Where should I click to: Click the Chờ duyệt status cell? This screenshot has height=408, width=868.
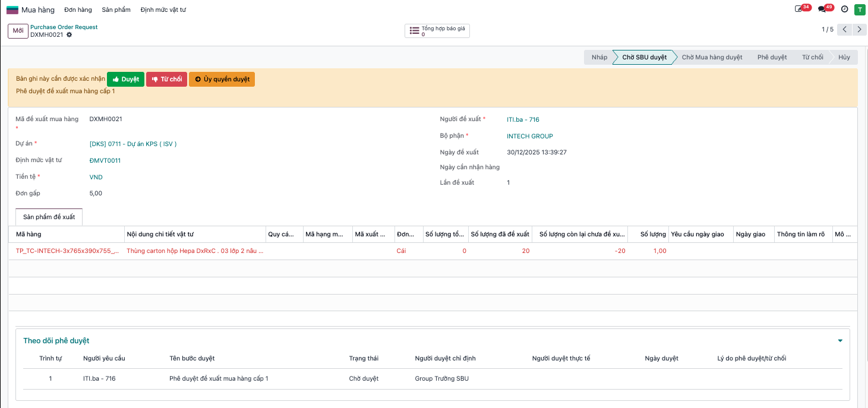364,379
